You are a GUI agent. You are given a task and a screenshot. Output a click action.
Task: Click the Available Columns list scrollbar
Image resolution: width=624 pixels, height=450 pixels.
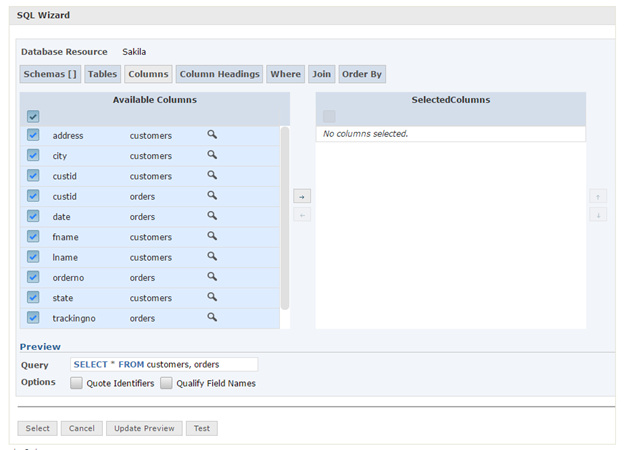point(285,218)
